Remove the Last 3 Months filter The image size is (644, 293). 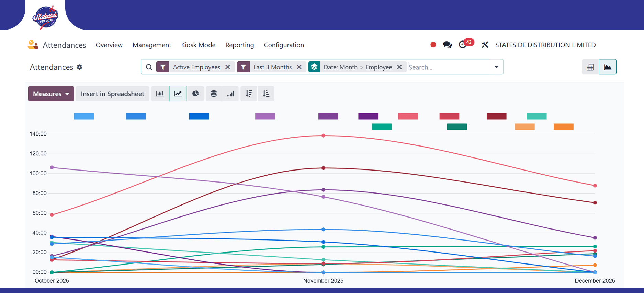(299, 67)
